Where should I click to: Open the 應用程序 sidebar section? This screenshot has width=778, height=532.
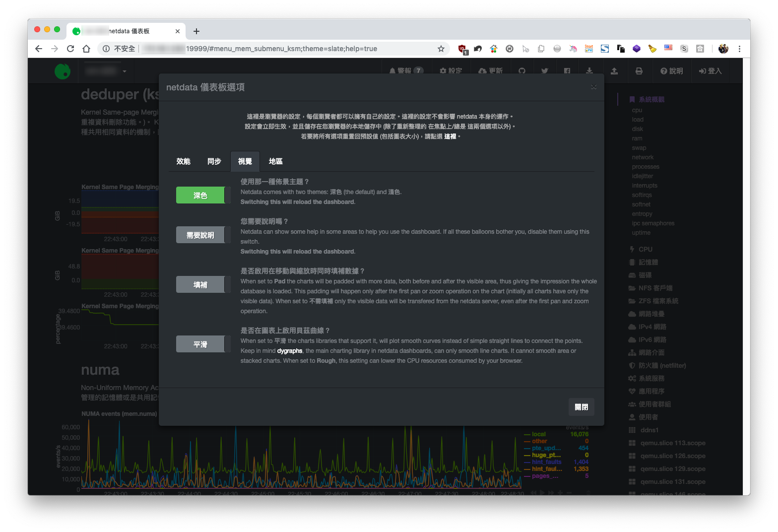646,391
